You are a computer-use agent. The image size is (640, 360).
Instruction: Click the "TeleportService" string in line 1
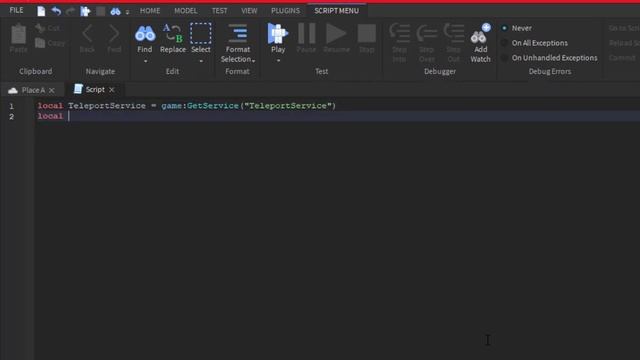288,106
